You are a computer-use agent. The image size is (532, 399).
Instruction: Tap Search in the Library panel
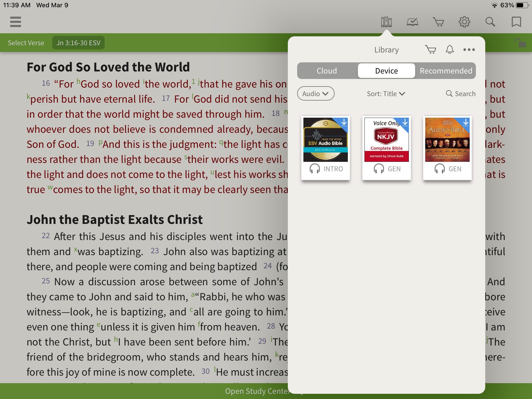tap(461, 94)
